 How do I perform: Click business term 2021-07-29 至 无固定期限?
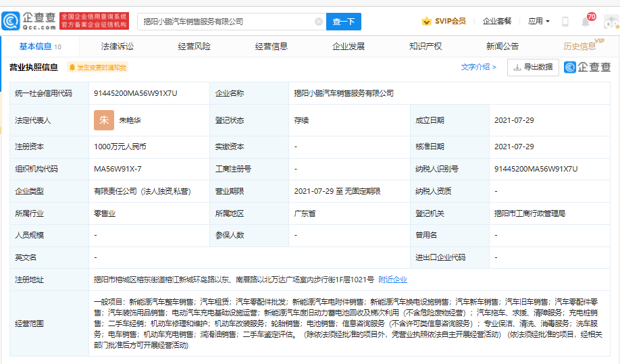[337, 191]
